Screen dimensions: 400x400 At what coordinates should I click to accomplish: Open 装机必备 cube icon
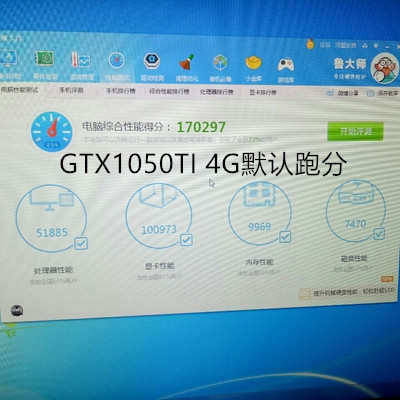click(x=220, y=63)
